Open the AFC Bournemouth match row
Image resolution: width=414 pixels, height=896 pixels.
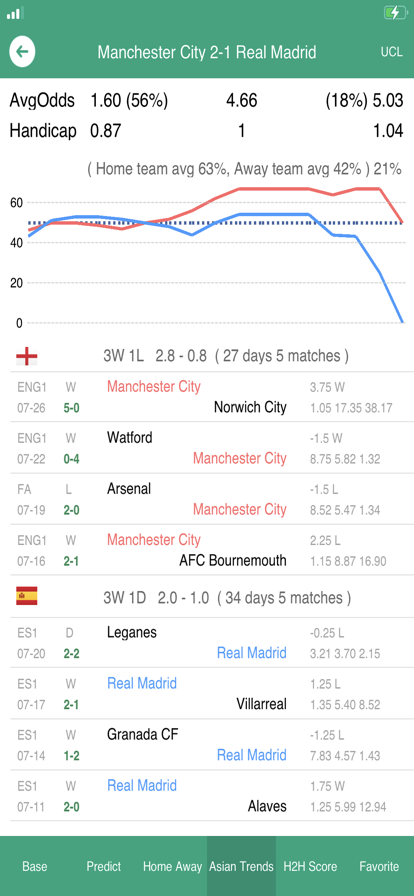click(x=207, y=550)
